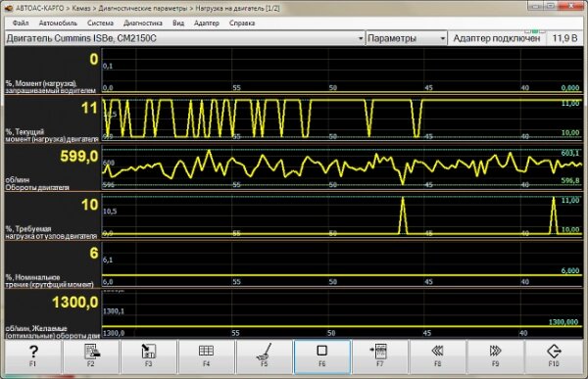The height and width of the screenshot is (379, 588).
Task: Click the F6 stop square icon
Action: tap(322, 356)
